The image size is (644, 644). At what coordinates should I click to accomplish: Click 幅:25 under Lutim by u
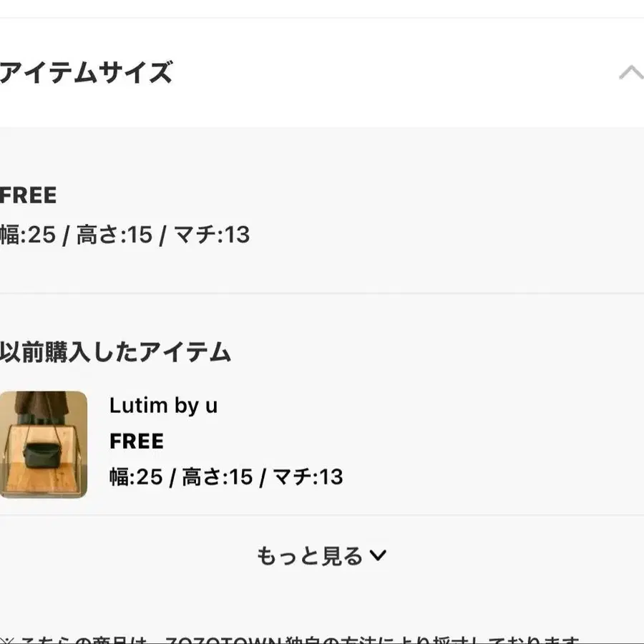click(136, 477)
